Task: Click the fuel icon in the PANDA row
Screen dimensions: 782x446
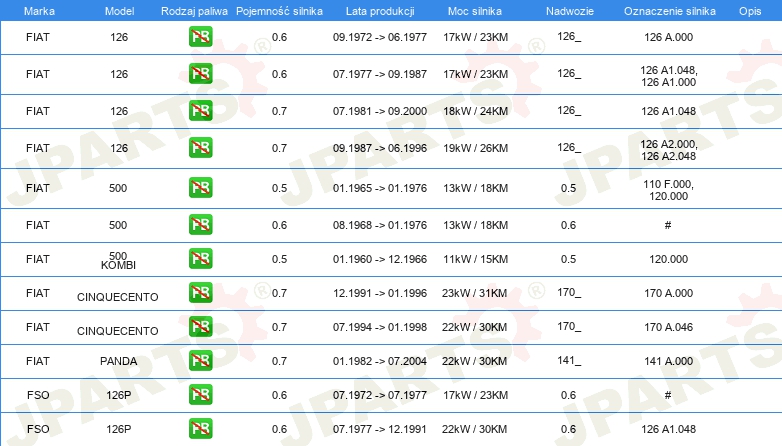Action: pyautogui.click(x=200, y=360)
